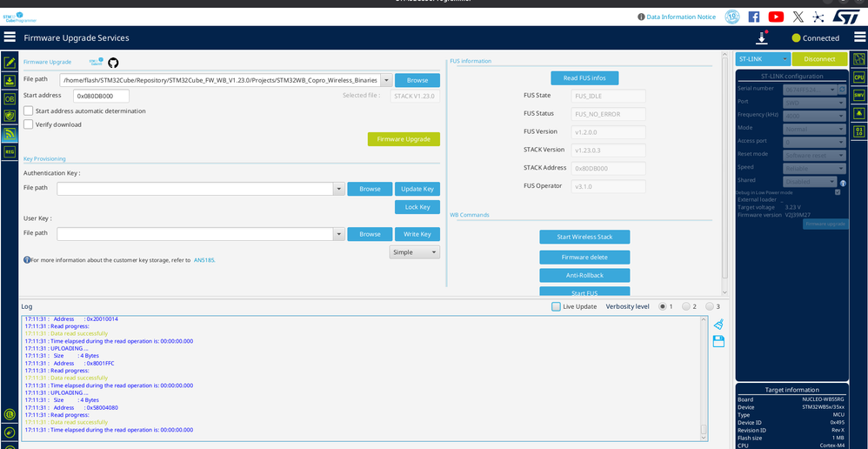The image size is (868, 449).
Task: Click Write Key button
Action: tap(417, 234)
